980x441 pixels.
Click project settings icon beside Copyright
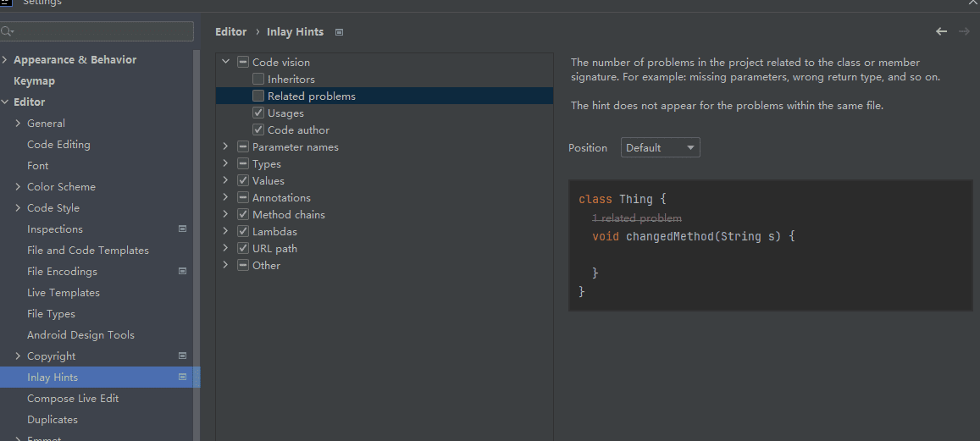pos(182,356)
